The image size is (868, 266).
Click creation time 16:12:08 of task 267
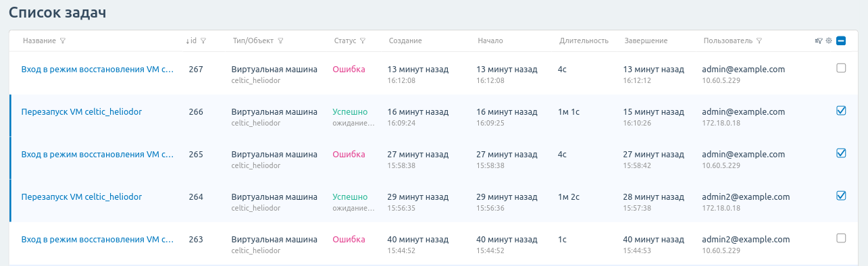[401, 80]
